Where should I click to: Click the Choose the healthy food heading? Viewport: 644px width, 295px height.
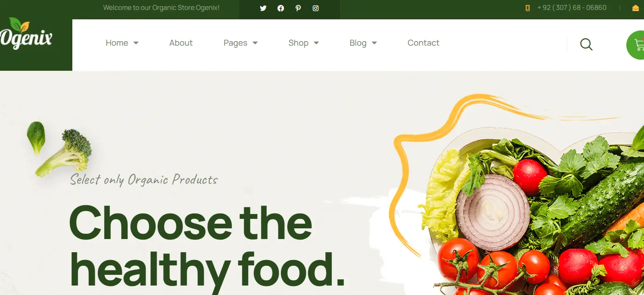click(x=207, y=246)
